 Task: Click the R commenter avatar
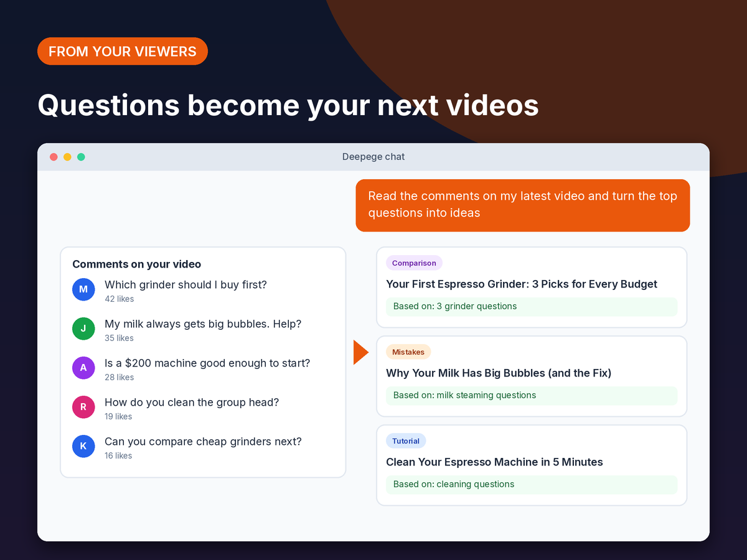point(83,407)
